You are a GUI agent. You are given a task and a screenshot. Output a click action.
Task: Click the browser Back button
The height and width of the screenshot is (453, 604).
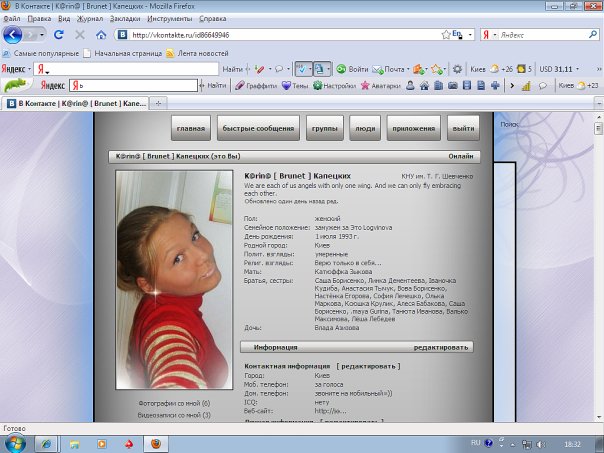tap(15, 33)
